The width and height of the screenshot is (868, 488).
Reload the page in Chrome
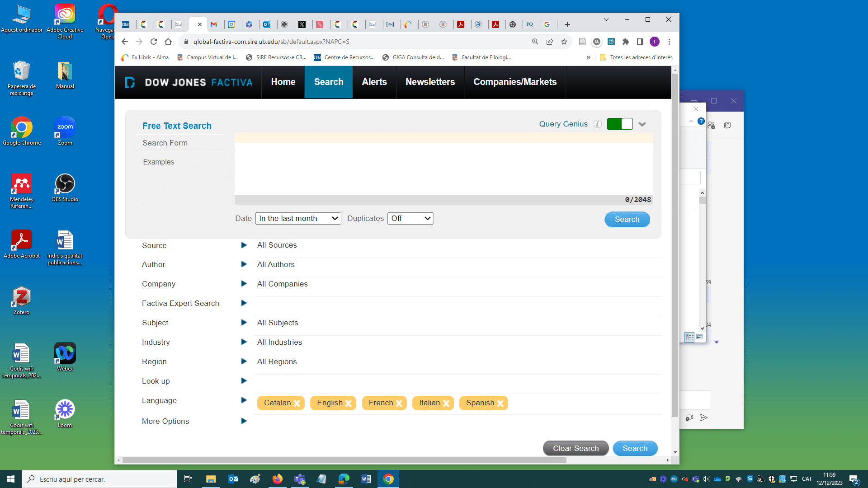point(154,42)
